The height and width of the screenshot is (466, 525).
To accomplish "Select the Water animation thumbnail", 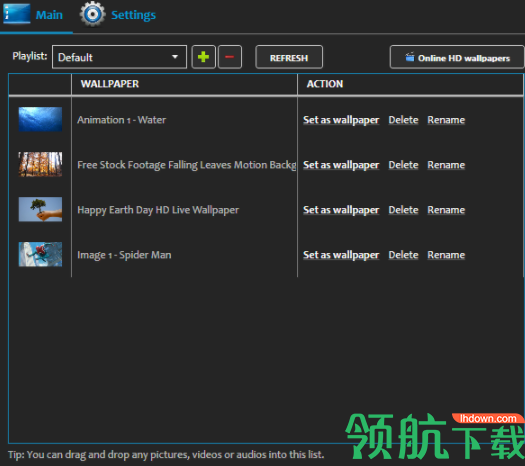I will [x=40, y=119].
